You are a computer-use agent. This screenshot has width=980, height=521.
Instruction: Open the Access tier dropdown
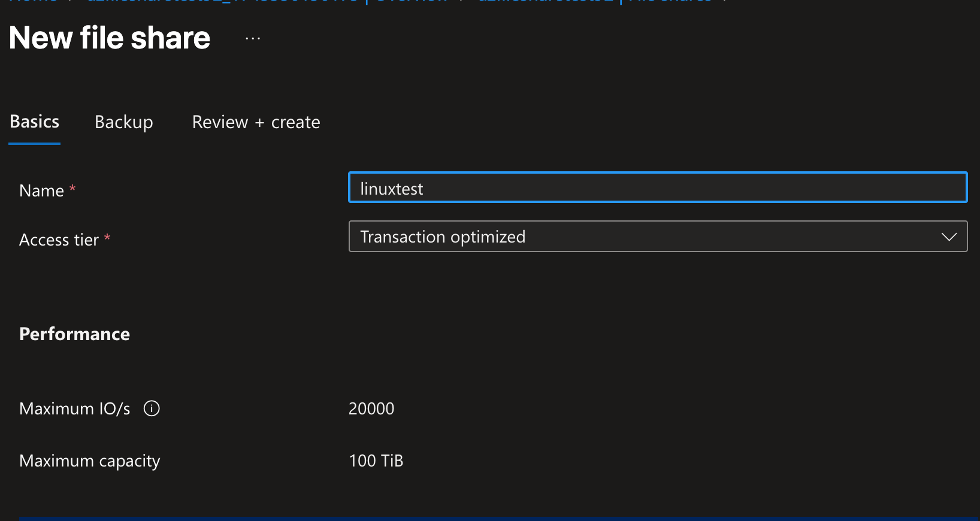coord(658,236)
